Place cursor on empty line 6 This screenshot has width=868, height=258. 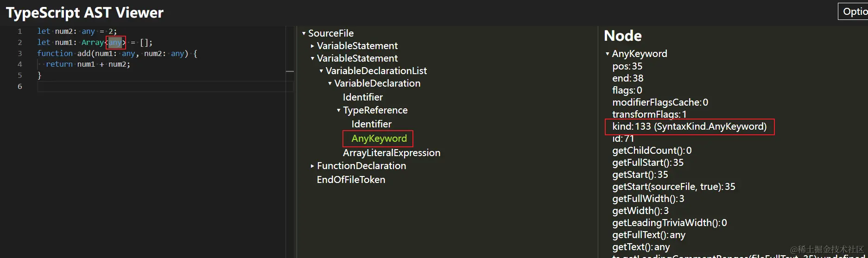click(x=165, y=87)
